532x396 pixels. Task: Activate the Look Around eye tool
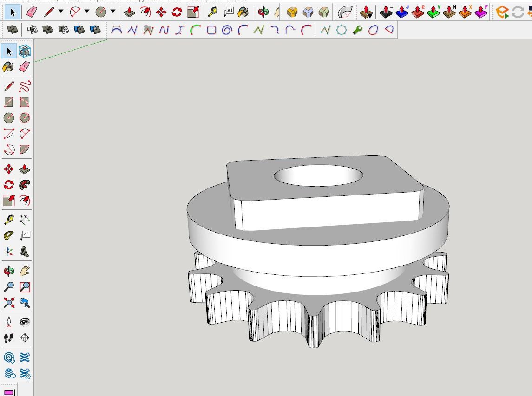pyautogui.click(x=25, y=322)
